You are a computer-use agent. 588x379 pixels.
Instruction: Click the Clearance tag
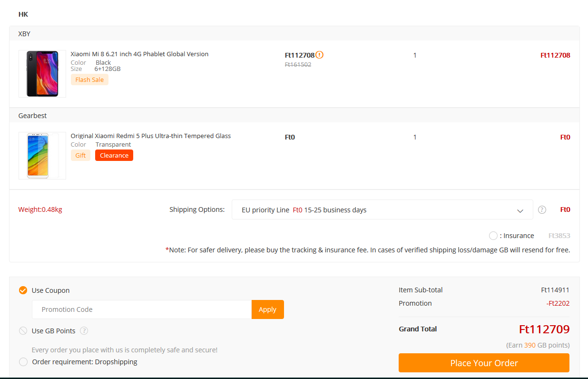pos(114,155)
